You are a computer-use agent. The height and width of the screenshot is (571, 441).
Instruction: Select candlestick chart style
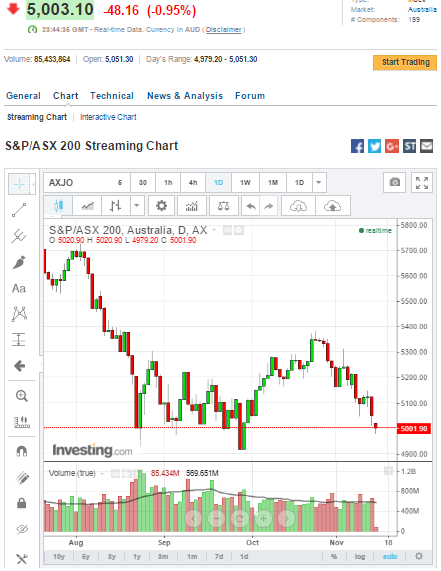pos(58,206)
